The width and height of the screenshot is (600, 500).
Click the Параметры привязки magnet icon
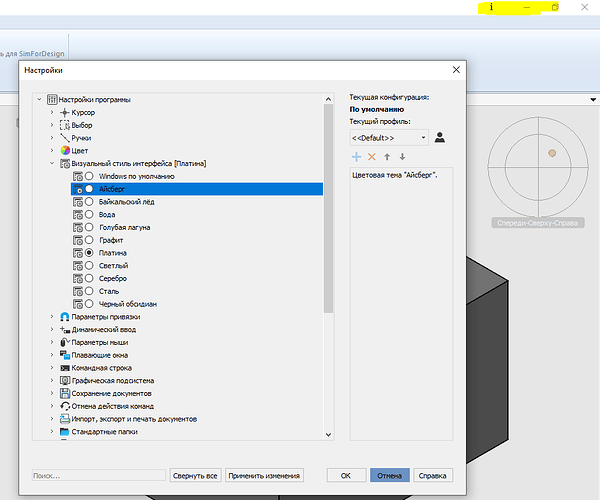(x=65, y=317)
